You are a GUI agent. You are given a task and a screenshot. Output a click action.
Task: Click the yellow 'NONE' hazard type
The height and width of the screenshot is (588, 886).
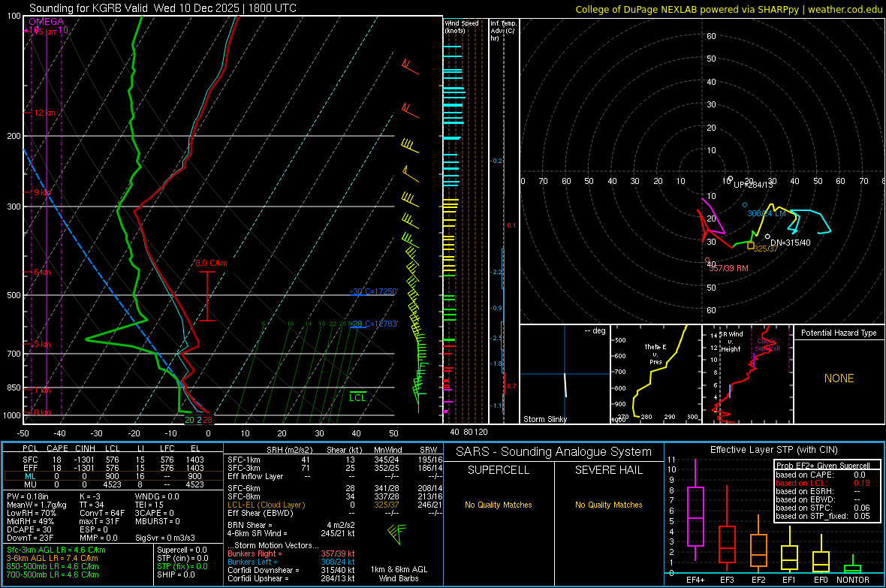click(839, 378)
